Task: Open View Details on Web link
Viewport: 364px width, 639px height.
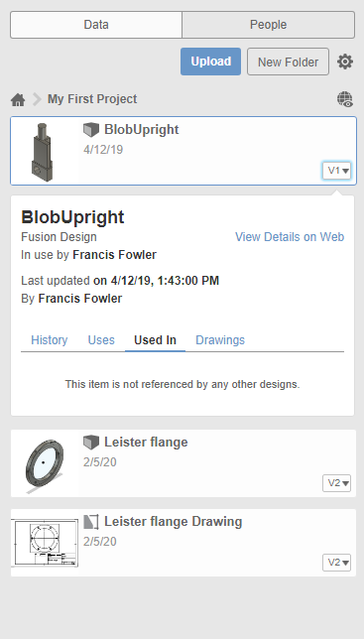Action: [x=290, y=237]
